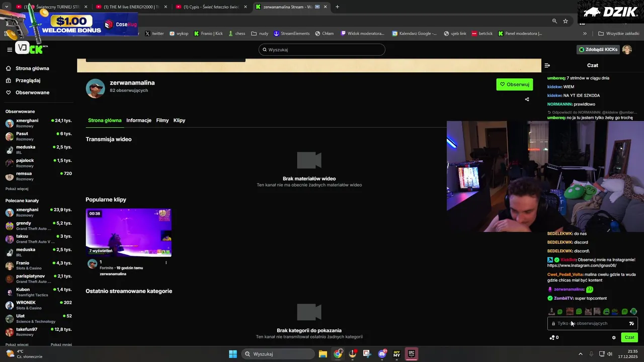Image resolution: width=644 pixels, height=362 pixels.
Task: Switch to Cypis browser tab
Action: [211, 7]
